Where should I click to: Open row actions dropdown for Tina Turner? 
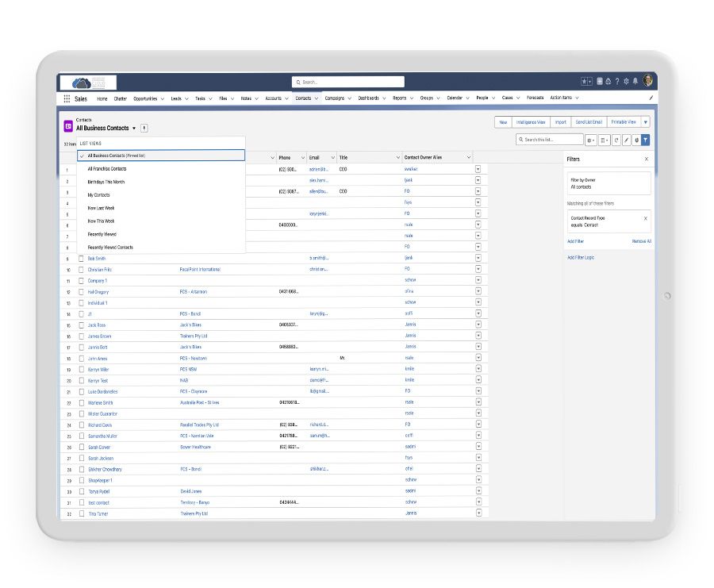click(478, 513)
